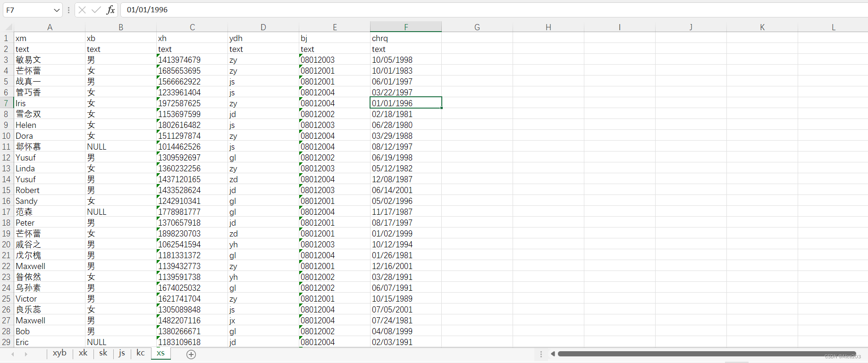Open the Name Box dropdown
The height and width of the screenshot is (363, 868).
(x=57, y=10)
